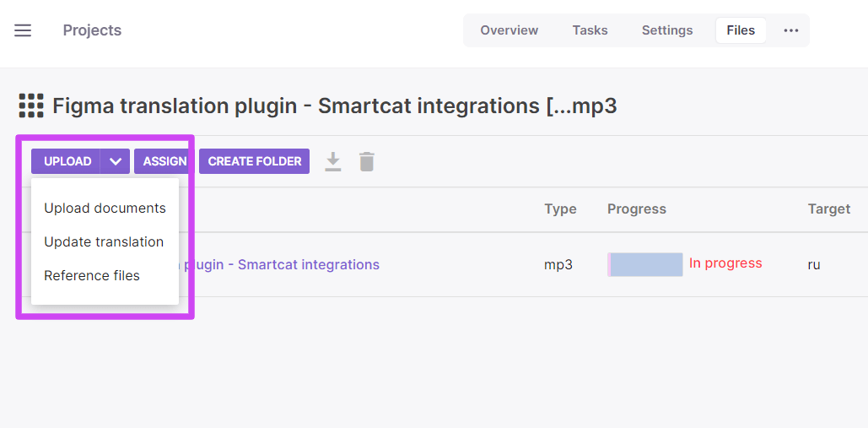
Task: Click the Figma translation plugin project title
Action: click(x=334, y=106)
